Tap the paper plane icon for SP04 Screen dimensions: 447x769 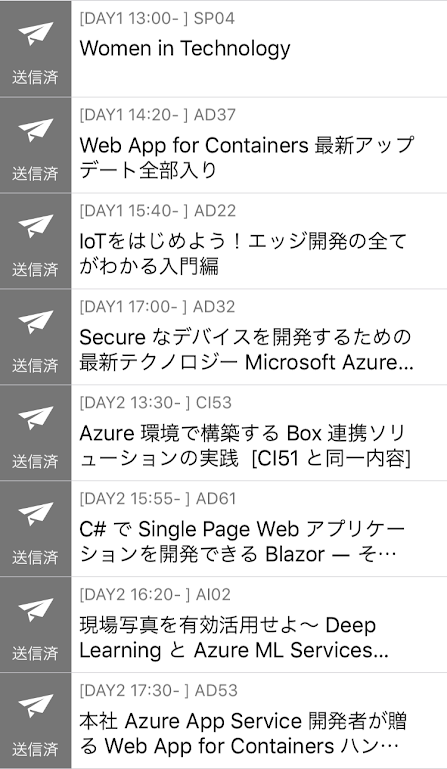point(35,34)
